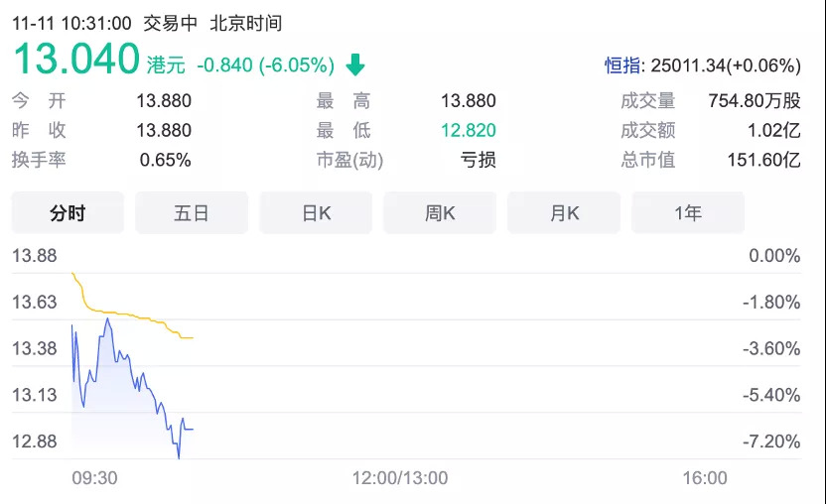
Task: Click the 交易中 trading status label
Action: (x=171, y=23)
